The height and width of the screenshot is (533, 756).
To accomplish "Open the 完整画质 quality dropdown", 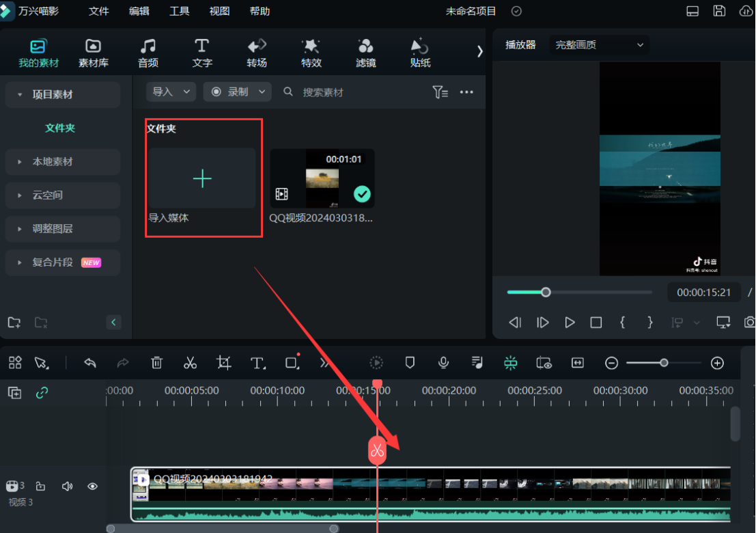I will [x=599, y=45].
